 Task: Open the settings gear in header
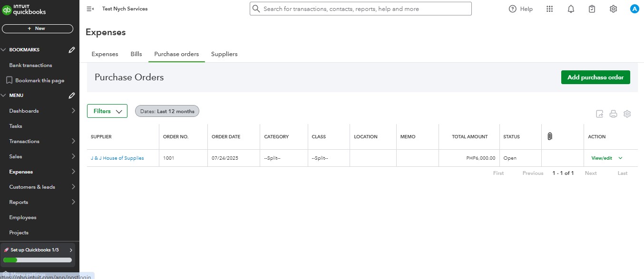[614, 9]
